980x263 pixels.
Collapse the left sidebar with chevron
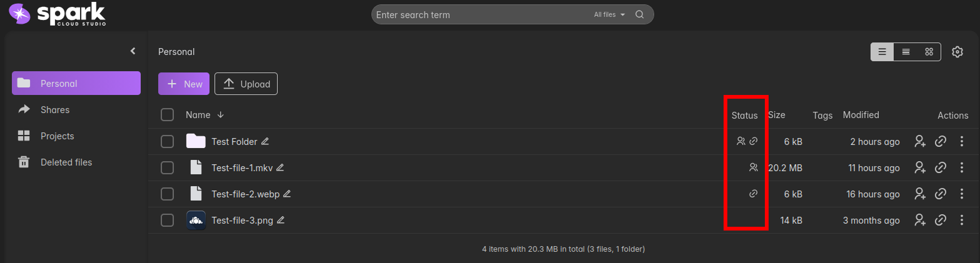(133, 51)
